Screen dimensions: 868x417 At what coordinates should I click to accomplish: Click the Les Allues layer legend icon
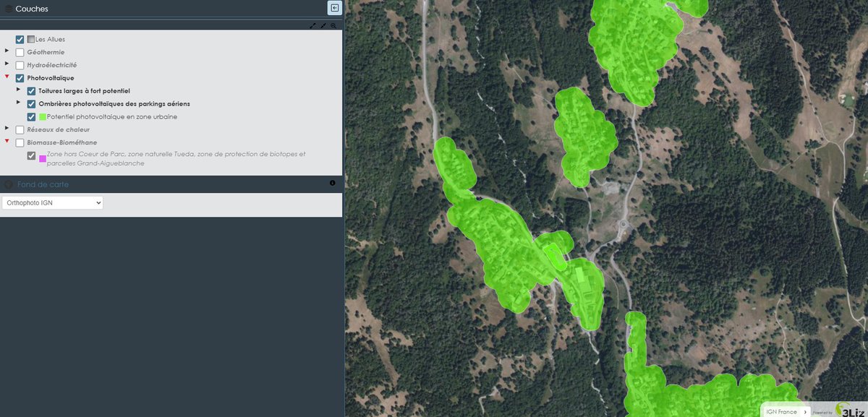point(31,39)
